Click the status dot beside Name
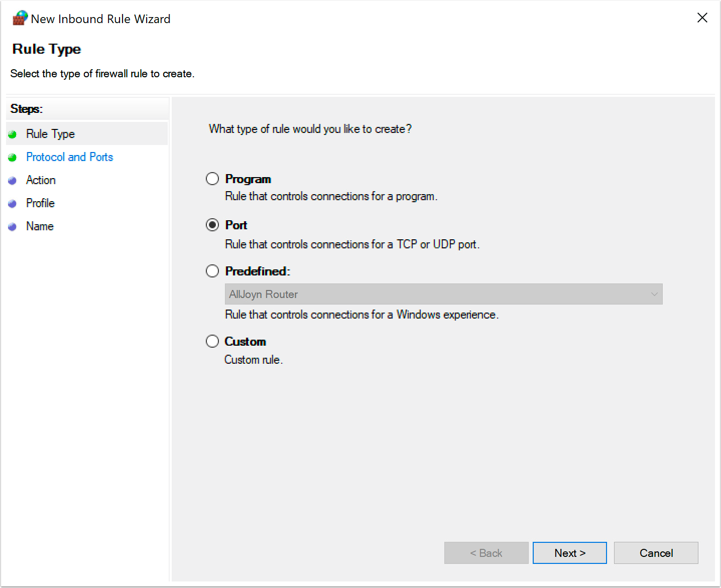721x588 pixels. 13,226
